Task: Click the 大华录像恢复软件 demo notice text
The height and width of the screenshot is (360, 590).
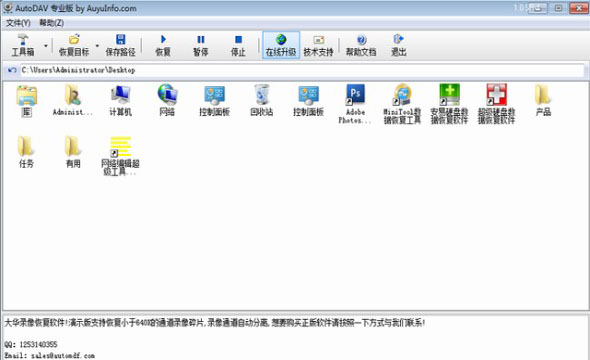Action: [214, 323]
